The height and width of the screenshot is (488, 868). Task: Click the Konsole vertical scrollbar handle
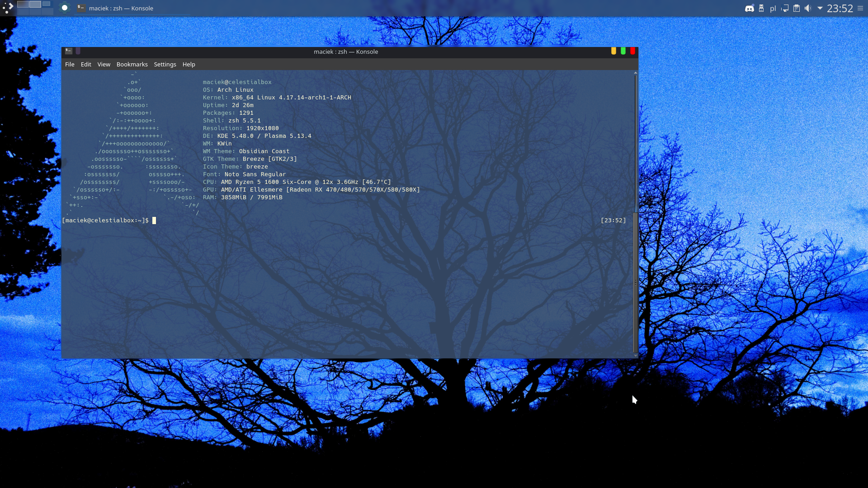click(636, 282)
